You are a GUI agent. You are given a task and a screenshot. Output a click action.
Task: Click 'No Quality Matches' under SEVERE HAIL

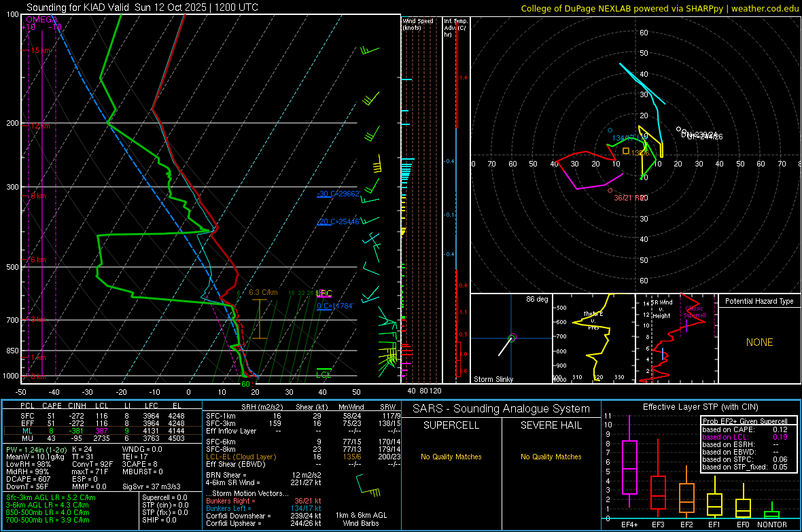tap(551, 457)
